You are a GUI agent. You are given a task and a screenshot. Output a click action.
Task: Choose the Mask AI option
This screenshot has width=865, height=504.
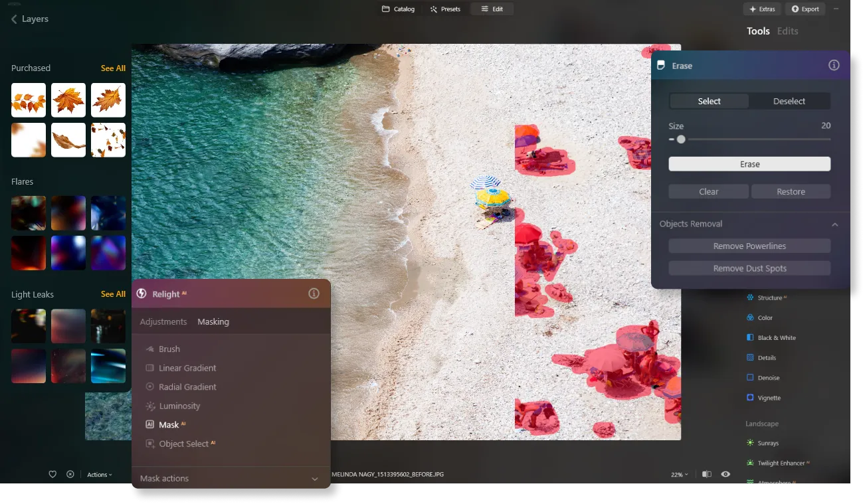[x=165, y=424]
